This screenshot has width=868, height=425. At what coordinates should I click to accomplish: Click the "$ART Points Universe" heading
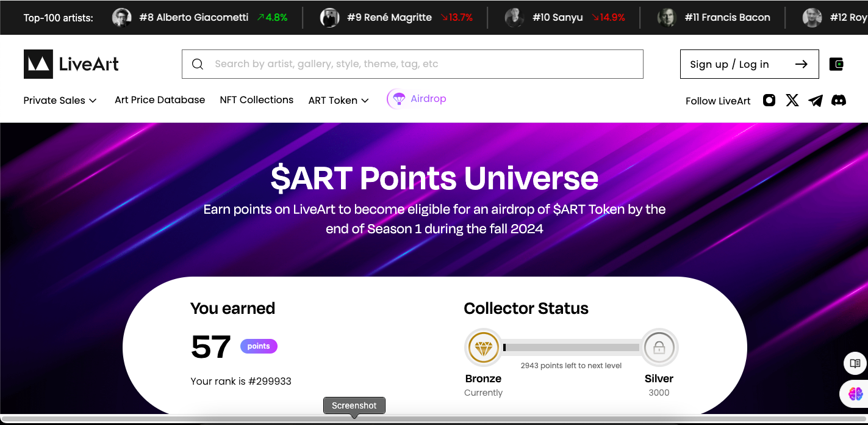pos(434,178)
